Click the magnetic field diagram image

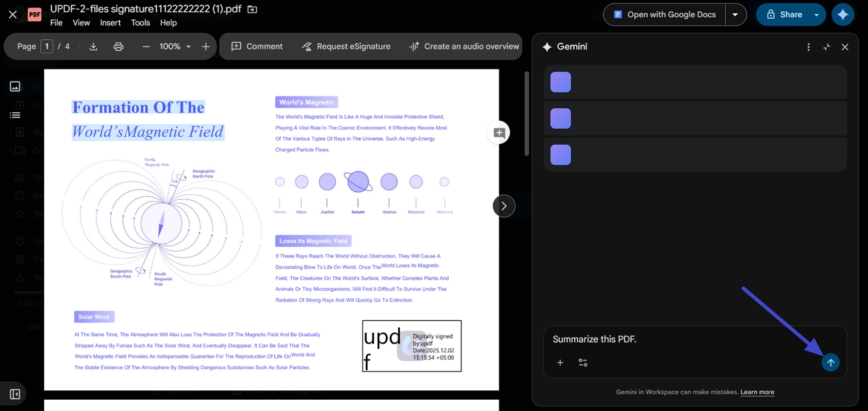(x=161, y=223)
